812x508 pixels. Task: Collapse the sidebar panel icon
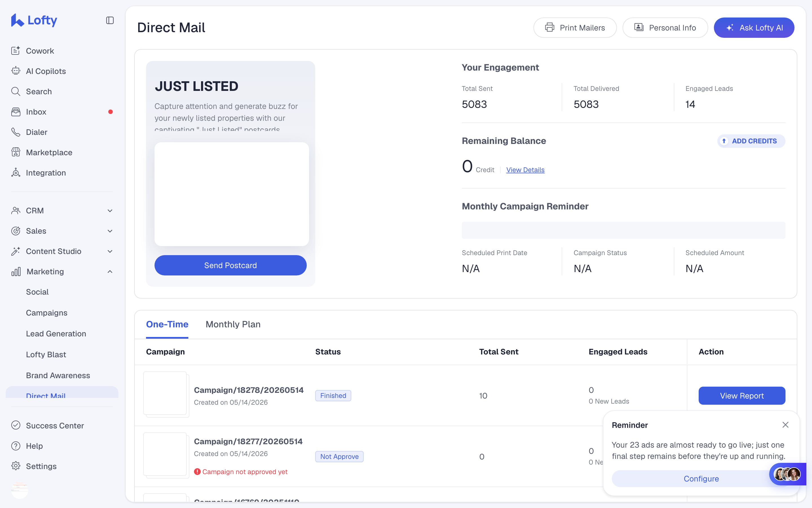tap(110, 21)
